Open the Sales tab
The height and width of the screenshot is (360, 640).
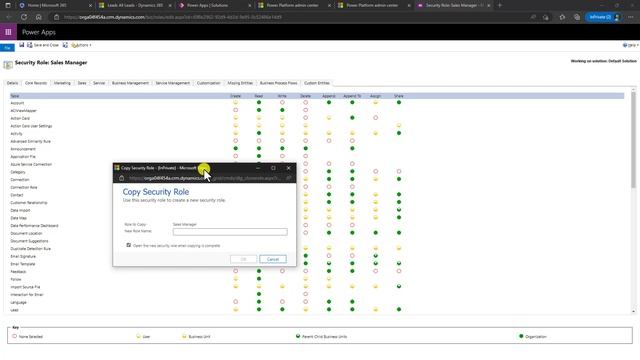82,83
